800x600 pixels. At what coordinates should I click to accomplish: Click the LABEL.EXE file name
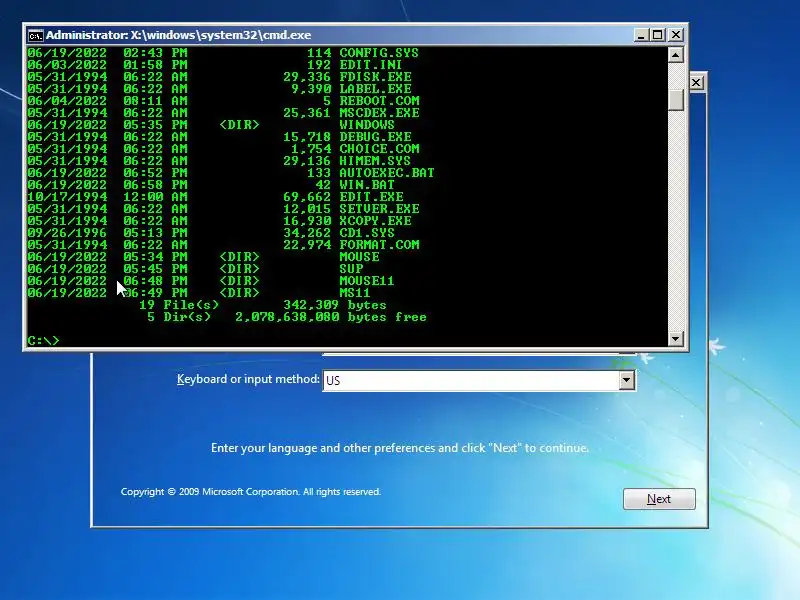point(375,89)
